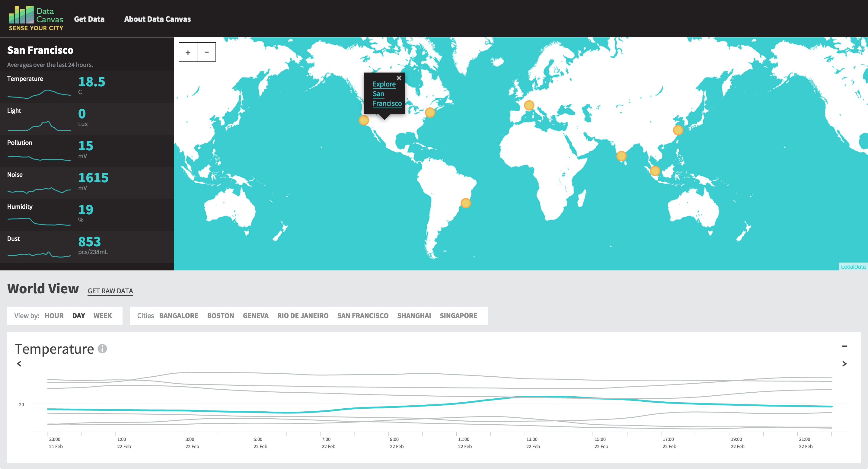Screen dimensions: 868x469
Task: Zoom out on the map
Action: (x=206, y=52)
